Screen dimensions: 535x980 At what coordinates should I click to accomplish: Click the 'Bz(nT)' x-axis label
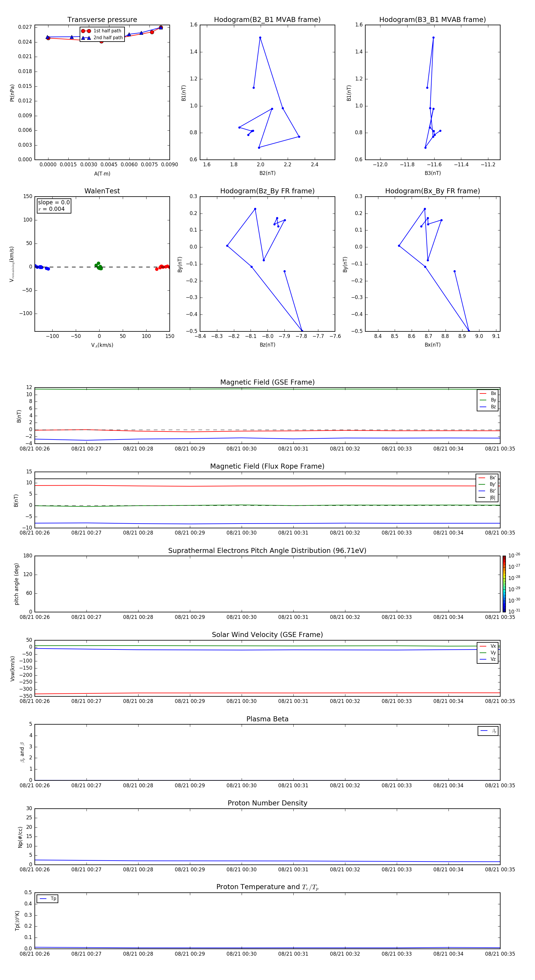267,345
